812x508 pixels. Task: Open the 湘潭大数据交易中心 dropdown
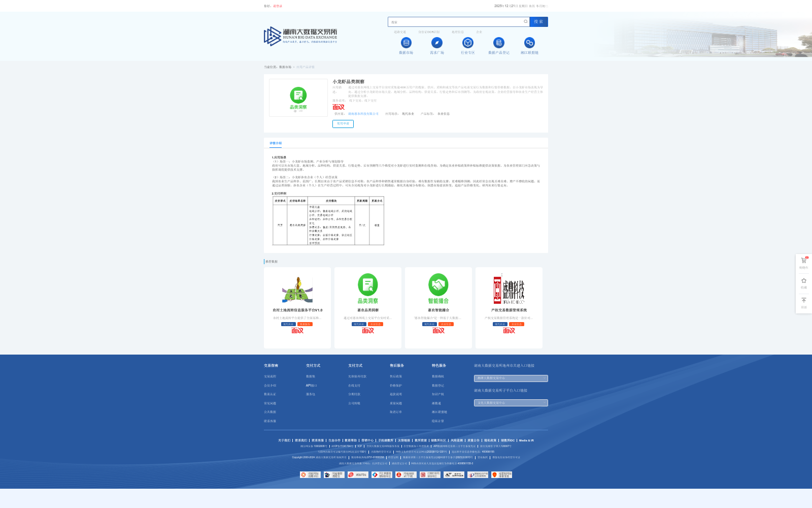pyautogui.click(x=511, y=378)
